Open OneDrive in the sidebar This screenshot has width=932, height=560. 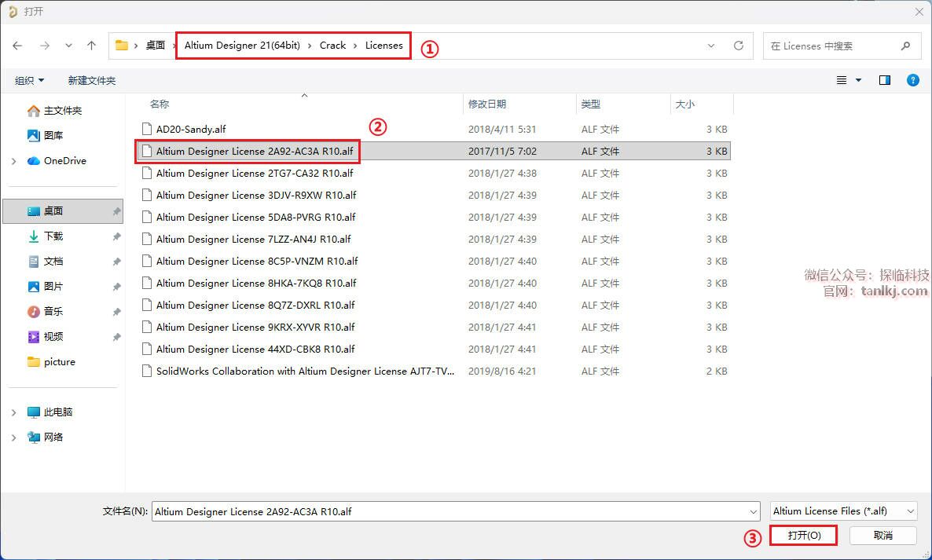(x=57, y=160)
